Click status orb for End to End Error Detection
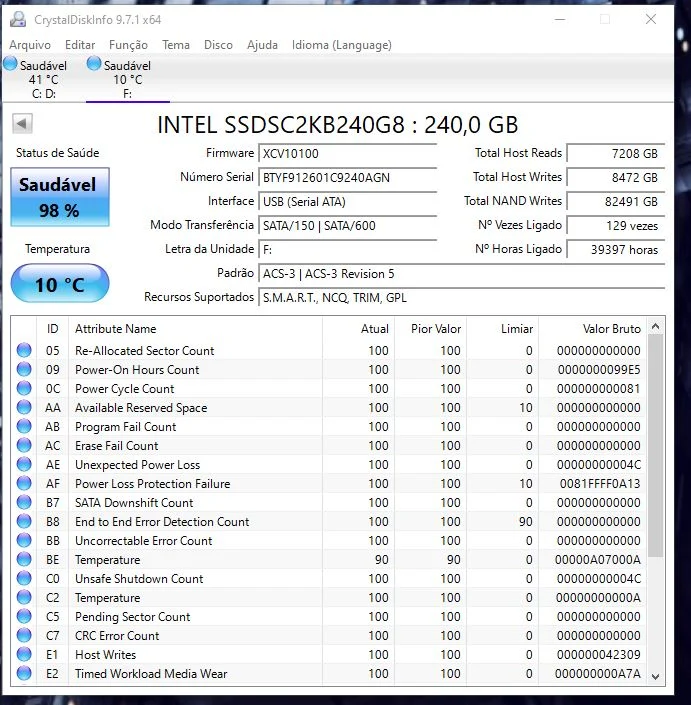 point(24,521)
